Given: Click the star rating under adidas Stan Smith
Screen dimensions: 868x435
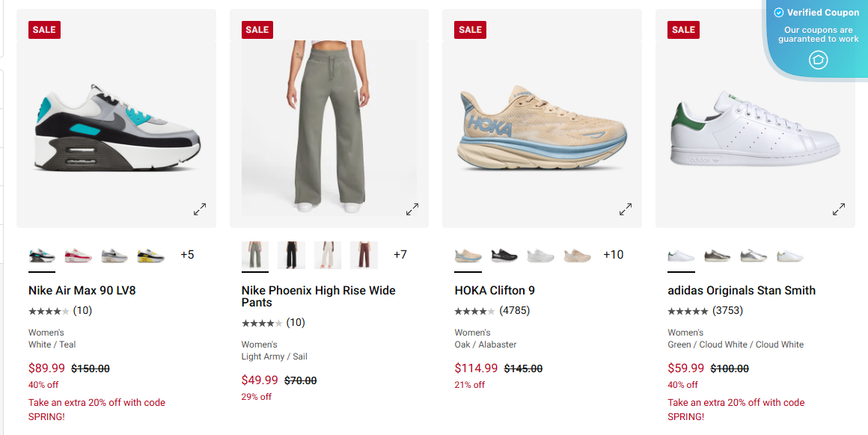Looking at the screenshot, I should pyautogui.click(x=688, y=310).
